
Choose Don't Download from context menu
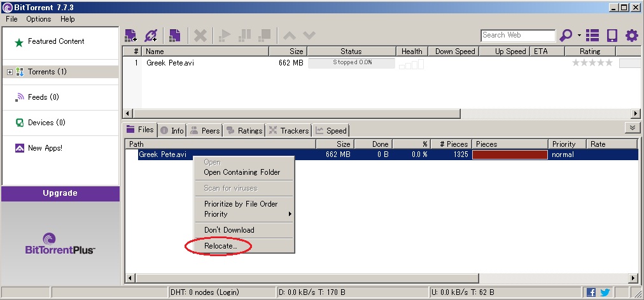point(228,230)
